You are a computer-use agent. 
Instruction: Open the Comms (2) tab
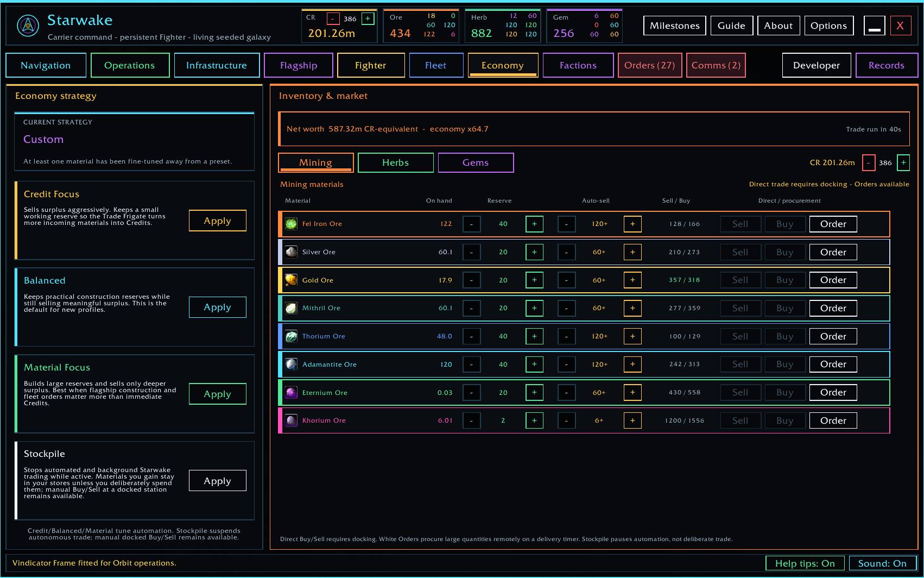pyautogui.click(x=716, y=65)
